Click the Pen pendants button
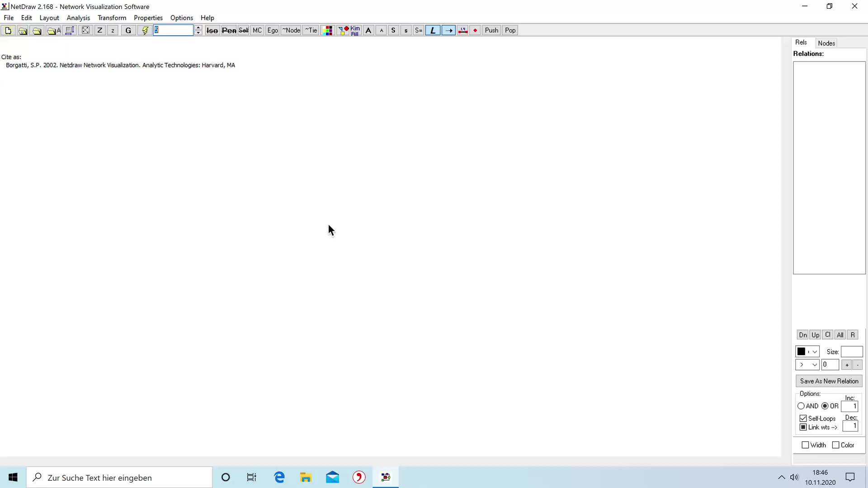The height and width of the screenshot is (488, 868). (x=229, y=30)
